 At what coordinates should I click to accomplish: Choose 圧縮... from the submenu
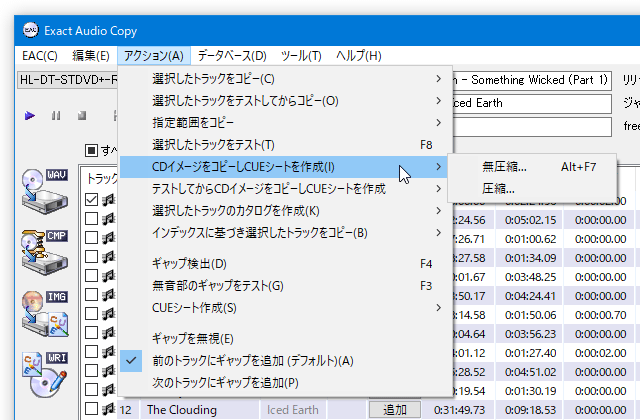pos(532,189)
